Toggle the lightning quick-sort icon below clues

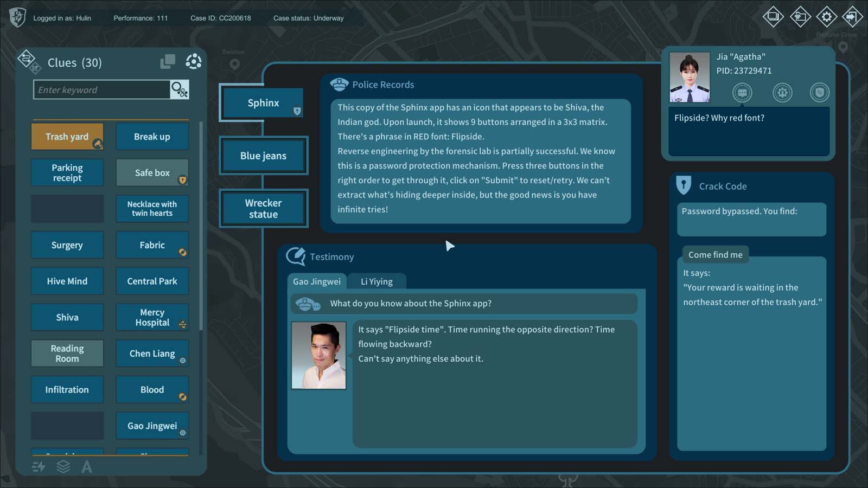coord(39,466)
